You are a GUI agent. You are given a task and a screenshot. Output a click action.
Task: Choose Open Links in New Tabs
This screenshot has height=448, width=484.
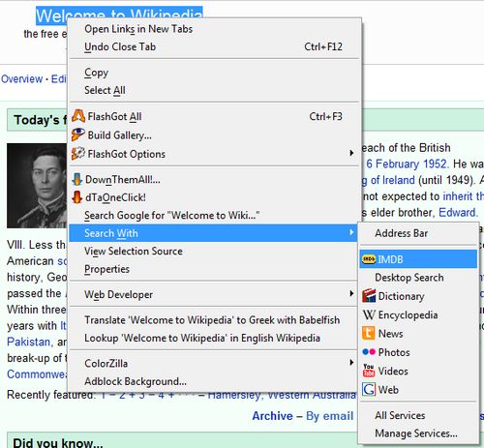coord(214,29)
